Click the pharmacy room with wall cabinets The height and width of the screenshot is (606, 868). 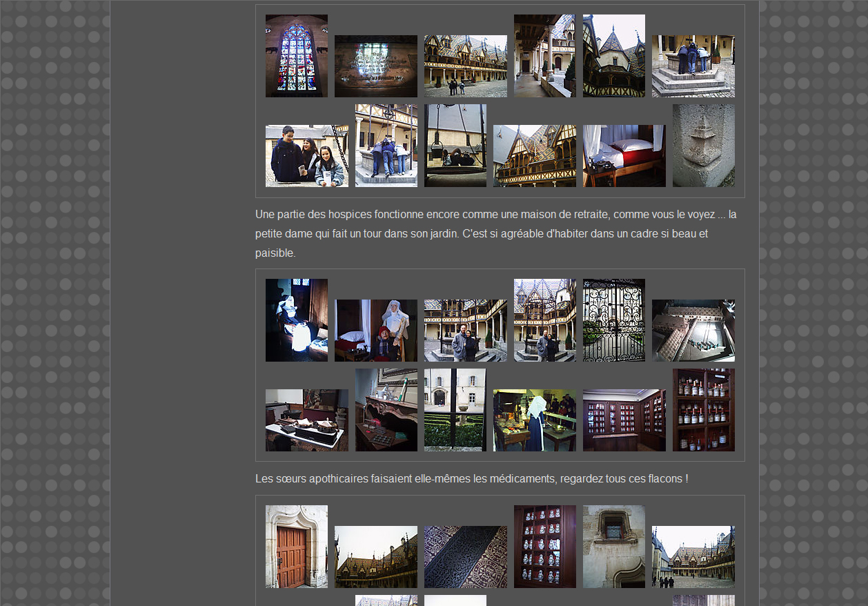624,420
